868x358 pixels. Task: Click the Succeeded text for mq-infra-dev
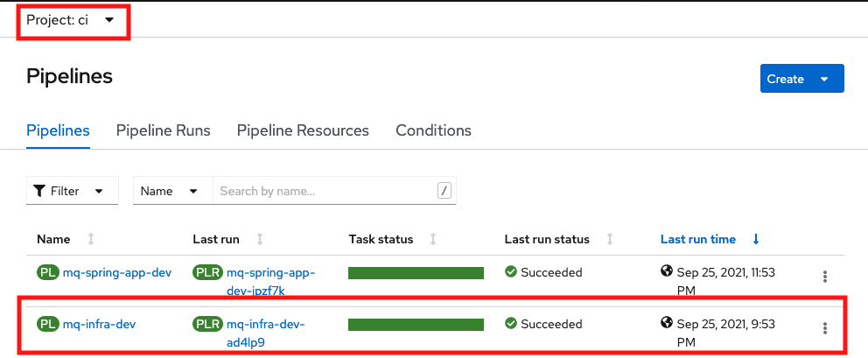click(x=551, y=324)
